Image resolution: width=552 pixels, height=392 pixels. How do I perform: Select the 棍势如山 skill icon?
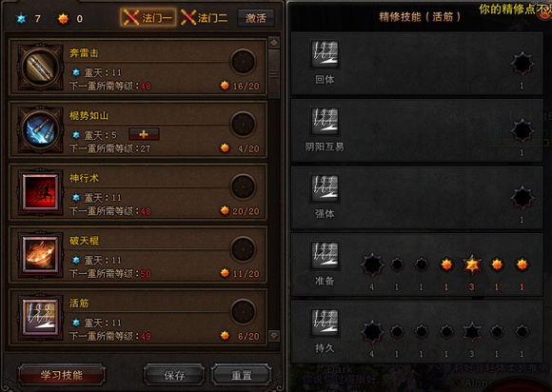click(40, 129)
